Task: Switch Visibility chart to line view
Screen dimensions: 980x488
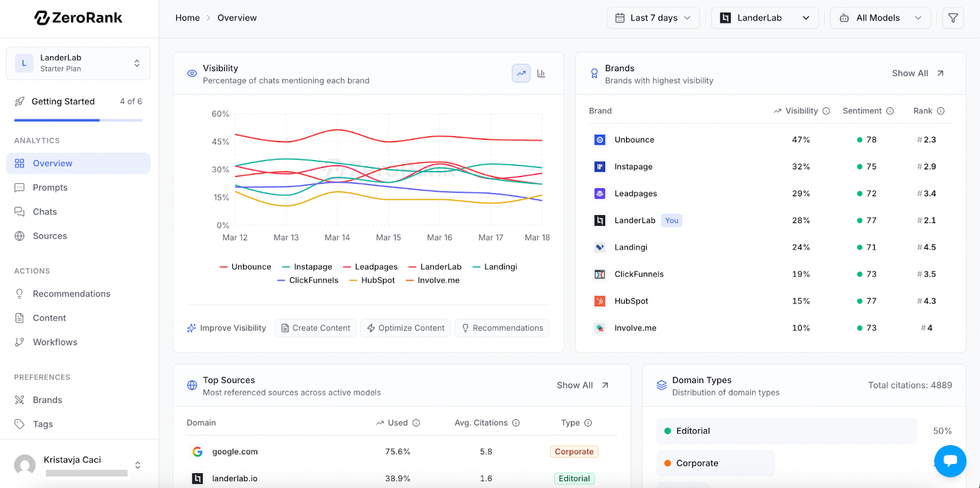Action: click(521, 74)
